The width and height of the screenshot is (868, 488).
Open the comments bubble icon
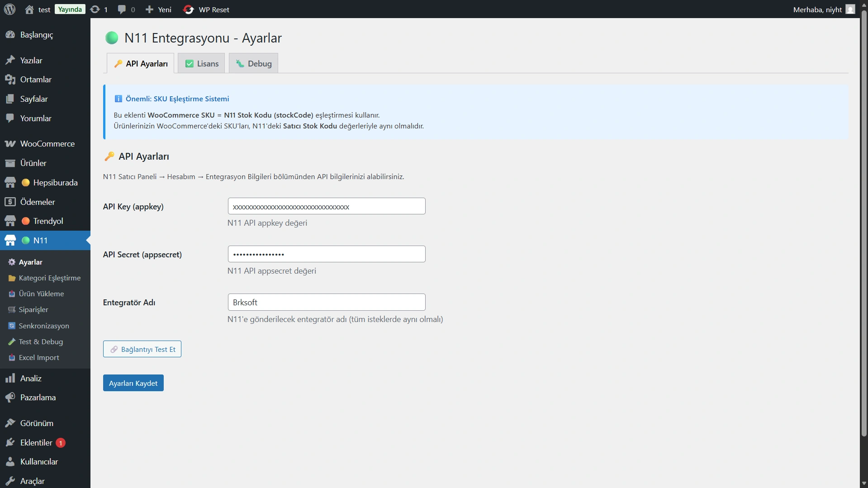click(122, 9)
